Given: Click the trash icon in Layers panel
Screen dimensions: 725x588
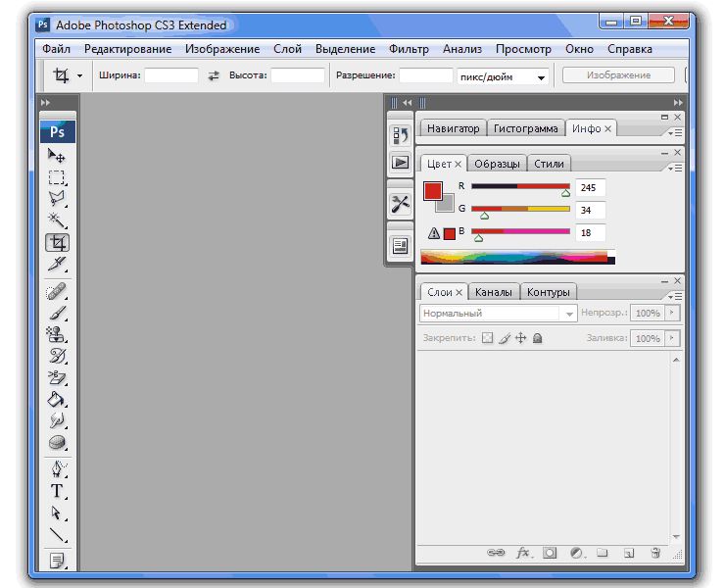Looking at the screenshot, I should pos(655,553).
